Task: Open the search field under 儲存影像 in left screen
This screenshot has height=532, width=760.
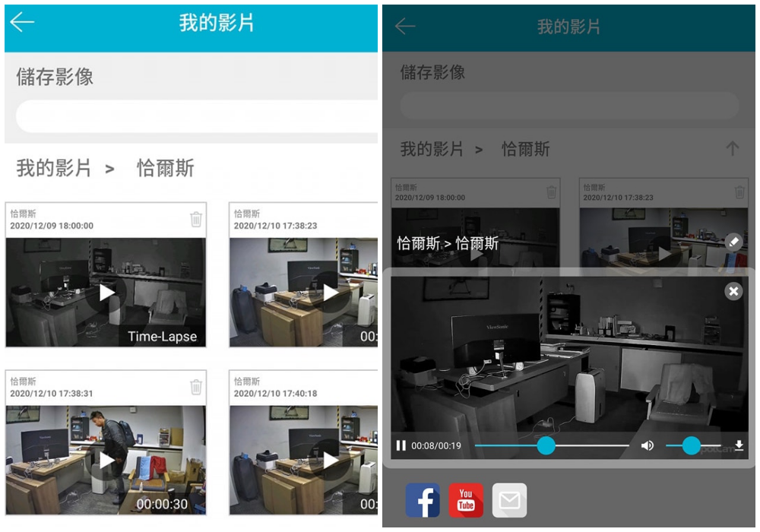Action: tap(197, 116)
